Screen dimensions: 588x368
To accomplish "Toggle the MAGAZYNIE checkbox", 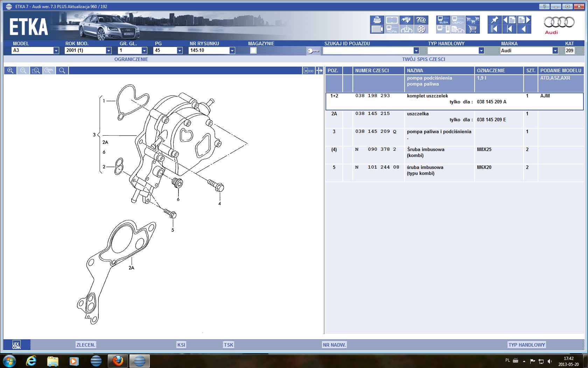I will click(x=253, y=50).
